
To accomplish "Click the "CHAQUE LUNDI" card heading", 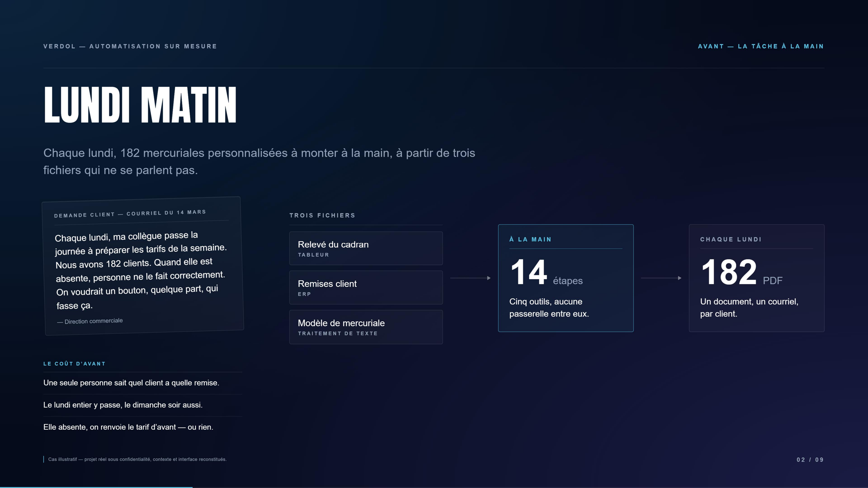I will click(731, 240).
